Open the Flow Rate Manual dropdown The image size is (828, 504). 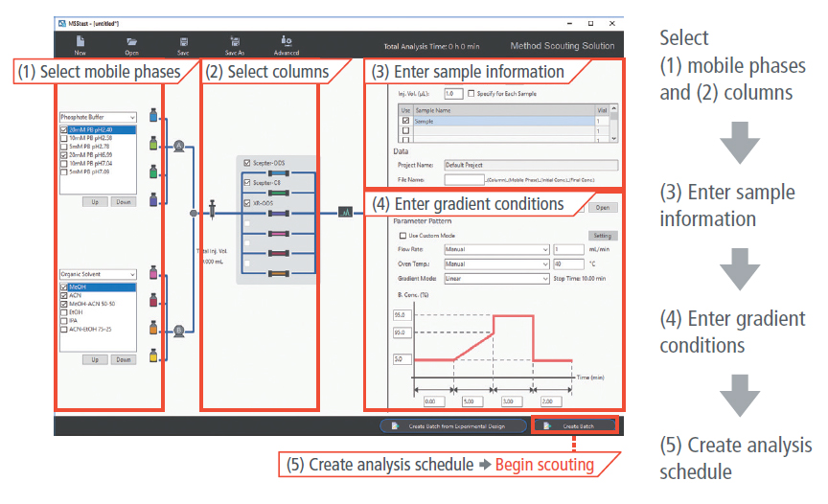coord(497,249)
